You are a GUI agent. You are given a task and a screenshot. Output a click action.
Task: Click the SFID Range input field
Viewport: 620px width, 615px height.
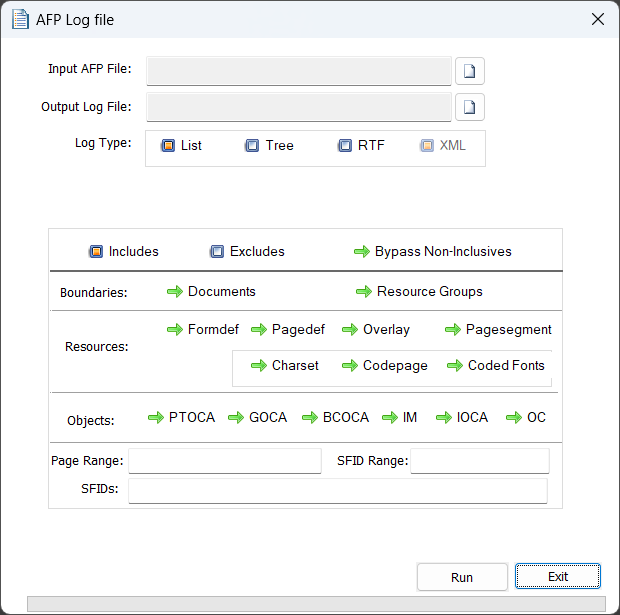coord(479,461)
